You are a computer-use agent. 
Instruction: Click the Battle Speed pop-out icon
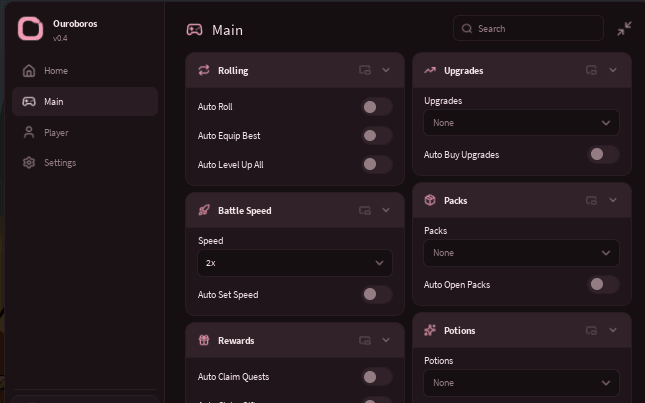365,211
